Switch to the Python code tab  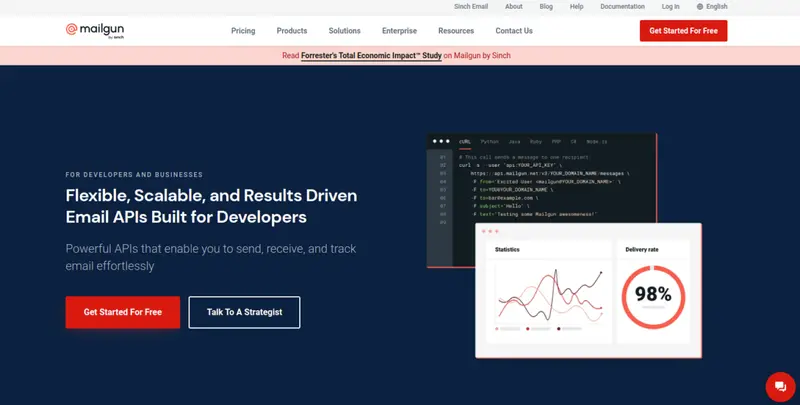click(x=489, y=142)
